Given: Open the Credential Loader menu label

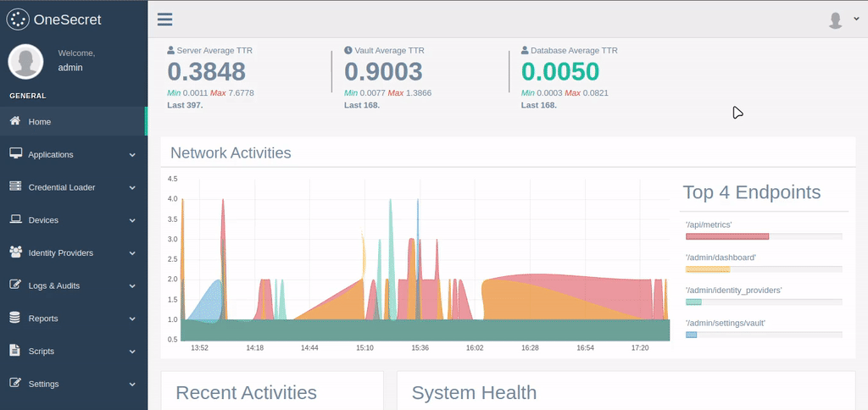Looking at the screenshot, I should (62, 187).
